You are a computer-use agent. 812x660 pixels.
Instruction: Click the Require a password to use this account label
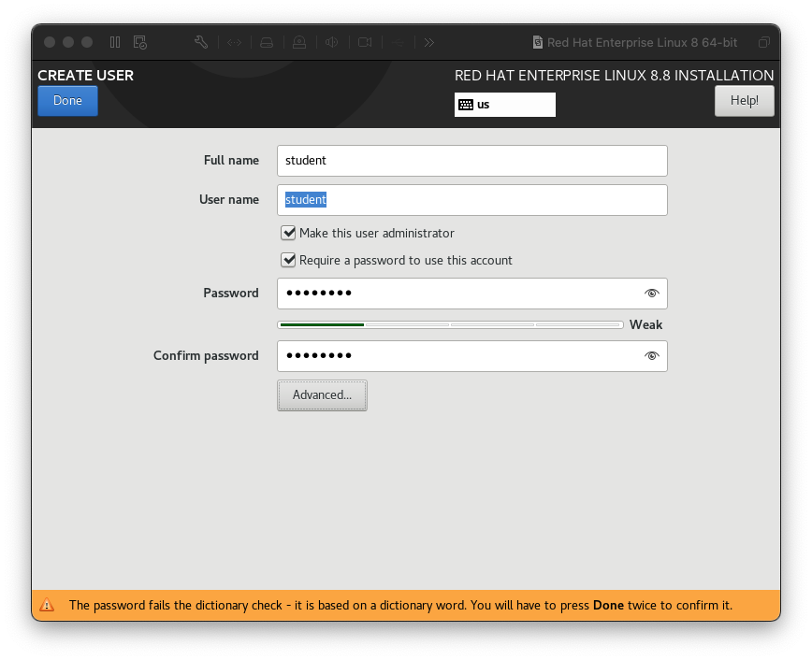point(405,261)
